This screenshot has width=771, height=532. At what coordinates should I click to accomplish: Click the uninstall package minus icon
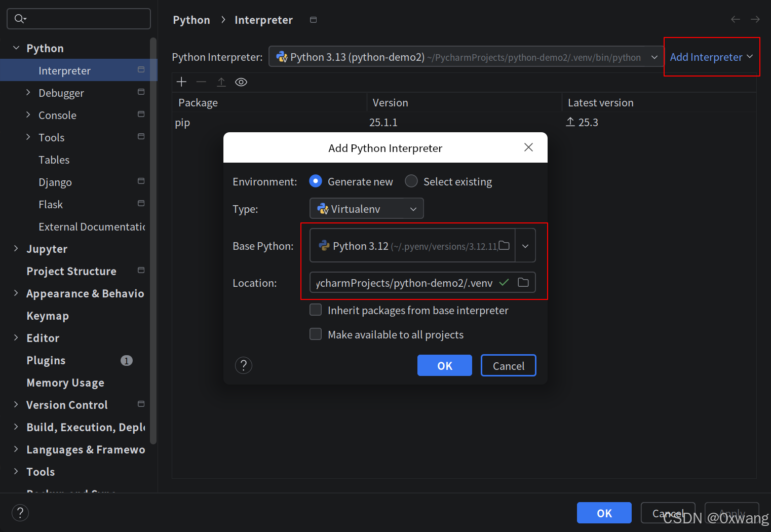(201, 82)
